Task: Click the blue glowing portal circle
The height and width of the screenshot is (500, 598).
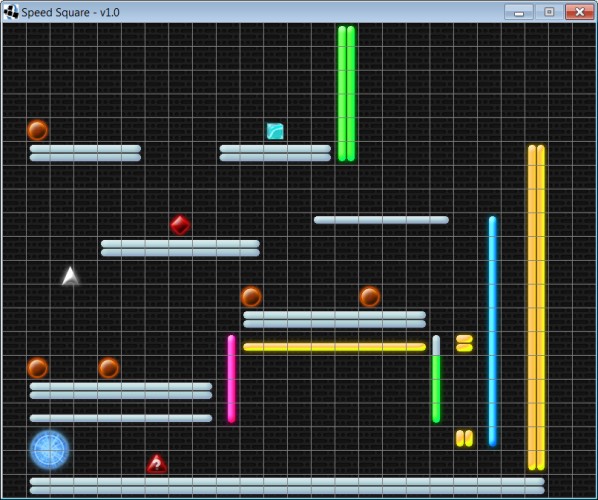Action: coord(49,450)
